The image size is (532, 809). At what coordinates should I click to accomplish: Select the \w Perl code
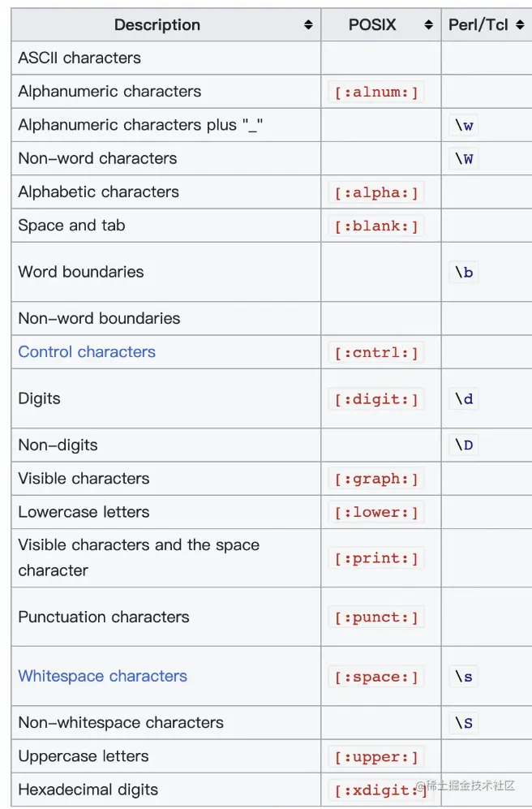coord(463,126)
